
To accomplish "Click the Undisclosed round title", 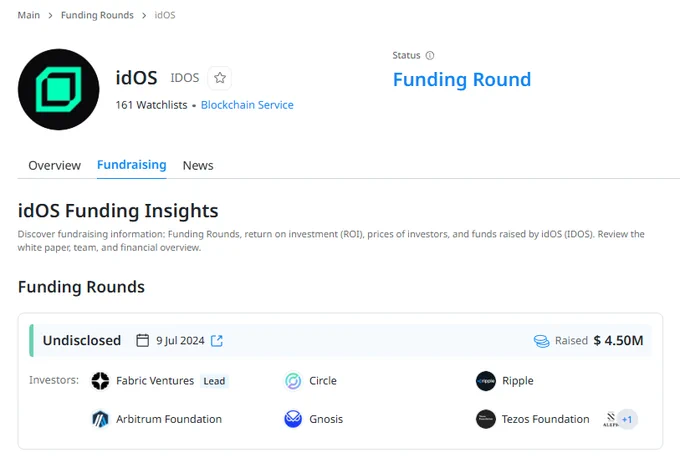I will pos(82,340).
